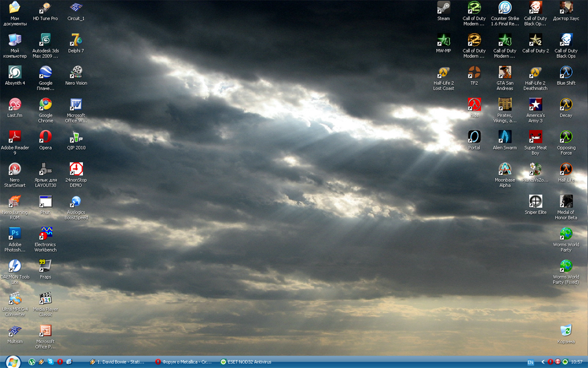
Task: Open the EN language bar indicator
Action: tap(530, 362)
